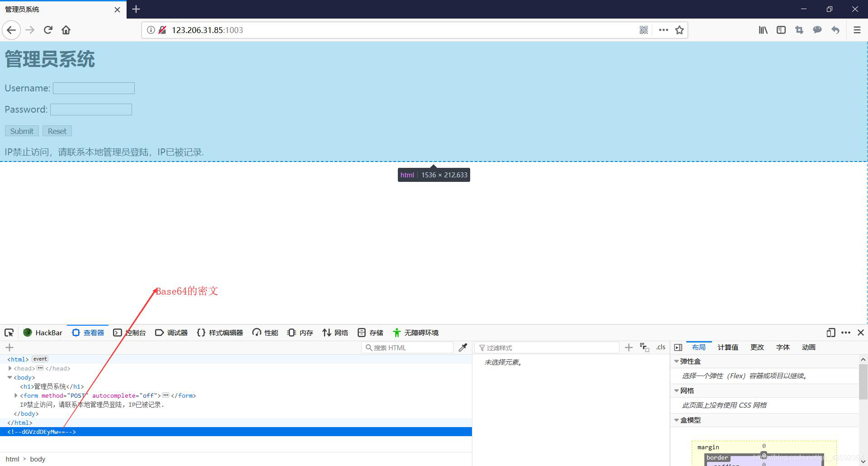Expand the head node in markup
The height and width of the screenshot is (466, 868).
(x=10, y=368)
